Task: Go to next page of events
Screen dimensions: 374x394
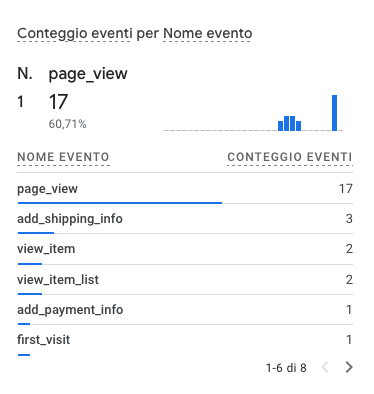Action: pos(349,367)
